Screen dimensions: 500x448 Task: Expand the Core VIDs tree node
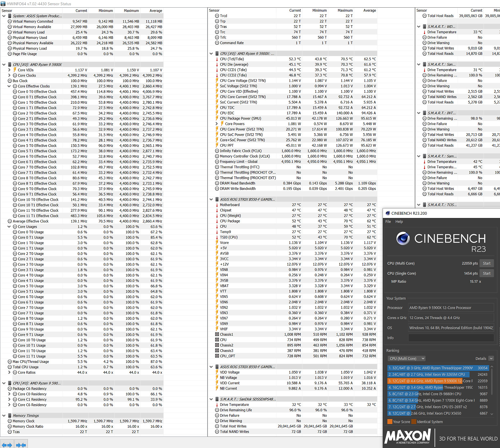point(9,70)
